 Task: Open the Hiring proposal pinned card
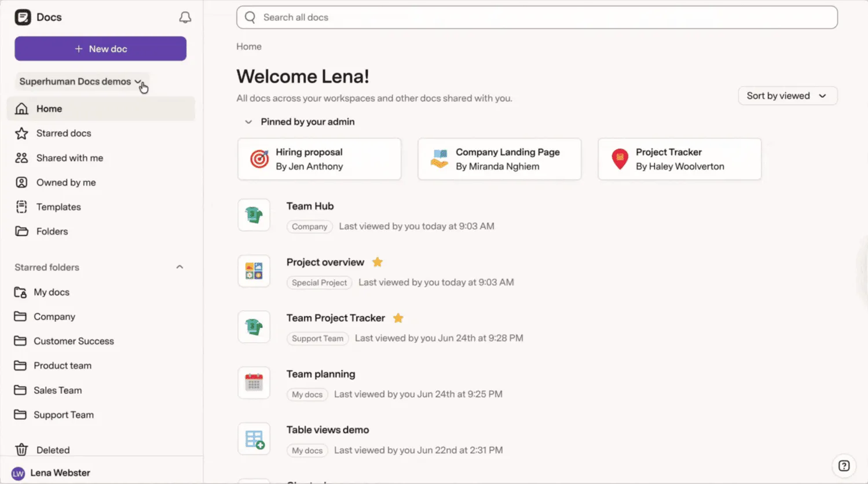click(319, 159)
